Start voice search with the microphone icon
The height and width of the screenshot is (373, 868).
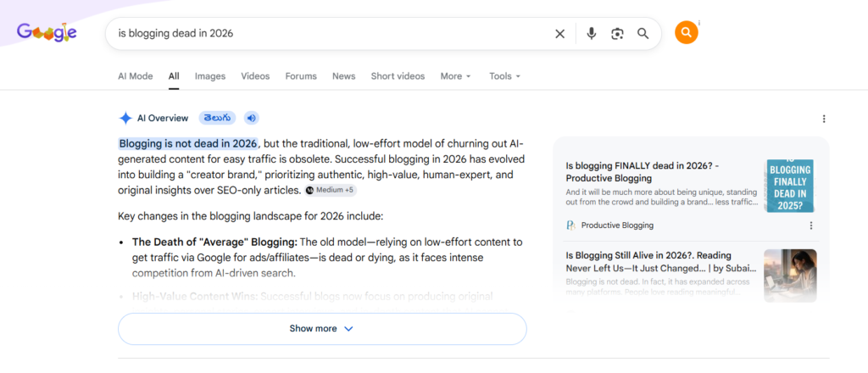click(x=591, y=34)
